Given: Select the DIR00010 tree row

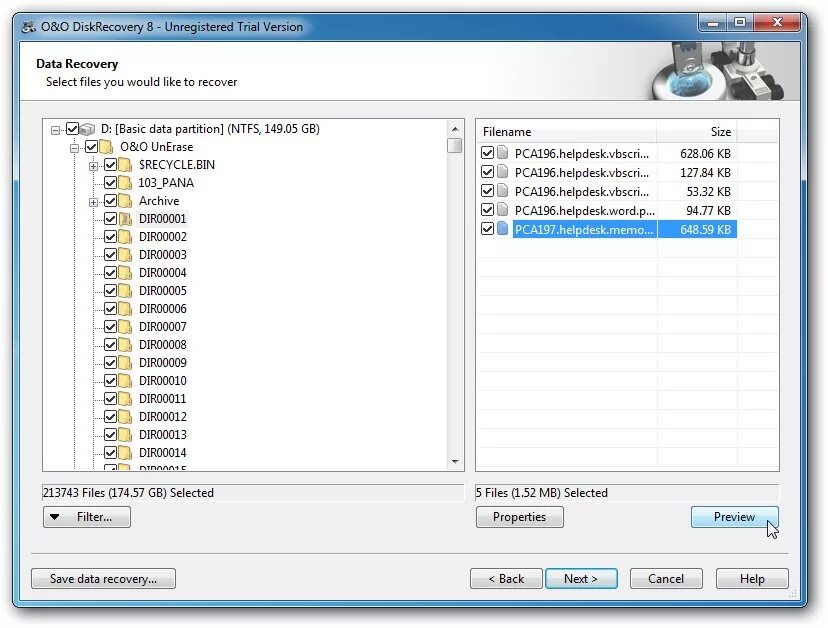Looking at the screenshot, I should 163,380.
